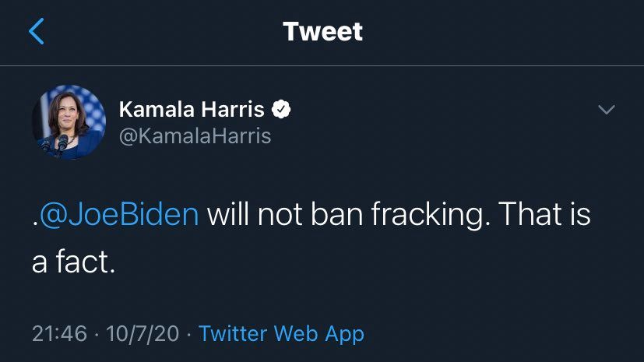Click the dot separator before Twitter Web App
This screenshot has width=644, height=362.
click(189, 334)
